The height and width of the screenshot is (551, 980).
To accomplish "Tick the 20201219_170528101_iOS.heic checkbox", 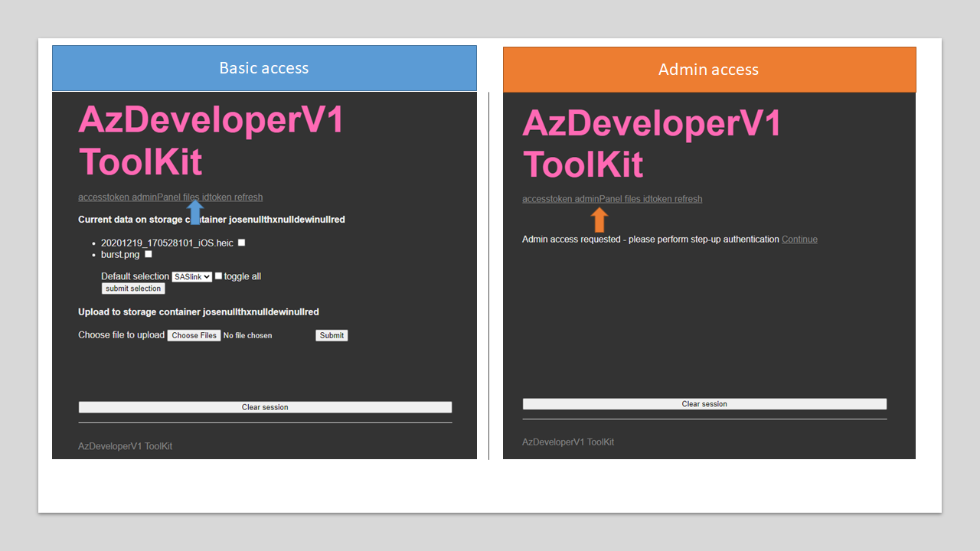I will (241, 243).
